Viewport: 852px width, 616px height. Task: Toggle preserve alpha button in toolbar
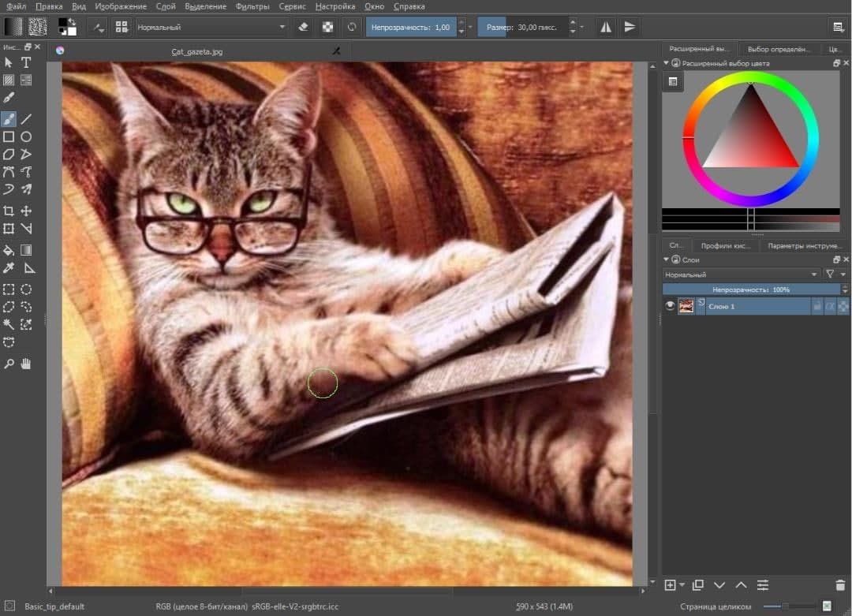click(x=327, y=27)
